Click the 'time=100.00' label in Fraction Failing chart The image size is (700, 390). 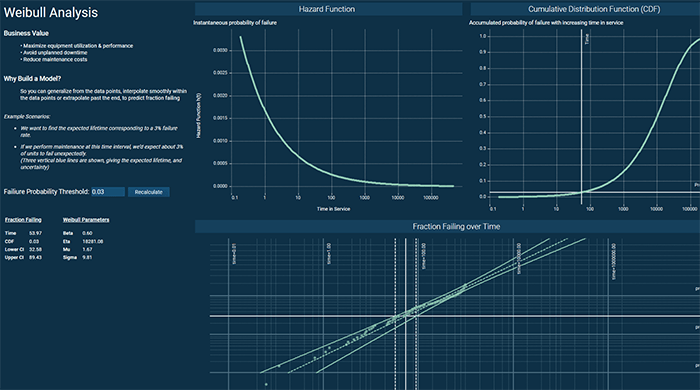pos(424,256)
